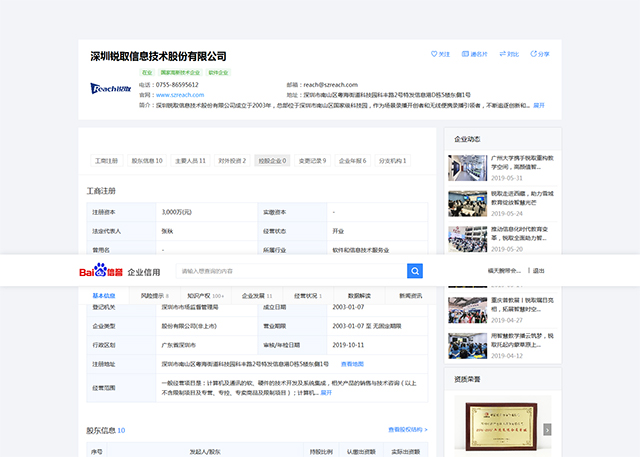The image size is (640, 457).
Task: Click legal representative name 张秋
Action: tap(167, 231)
